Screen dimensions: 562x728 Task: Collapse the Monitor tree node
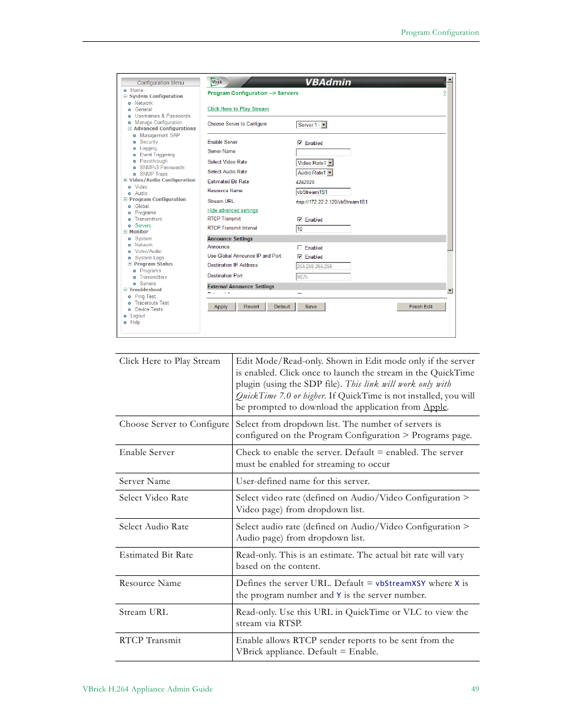[125, 232]
